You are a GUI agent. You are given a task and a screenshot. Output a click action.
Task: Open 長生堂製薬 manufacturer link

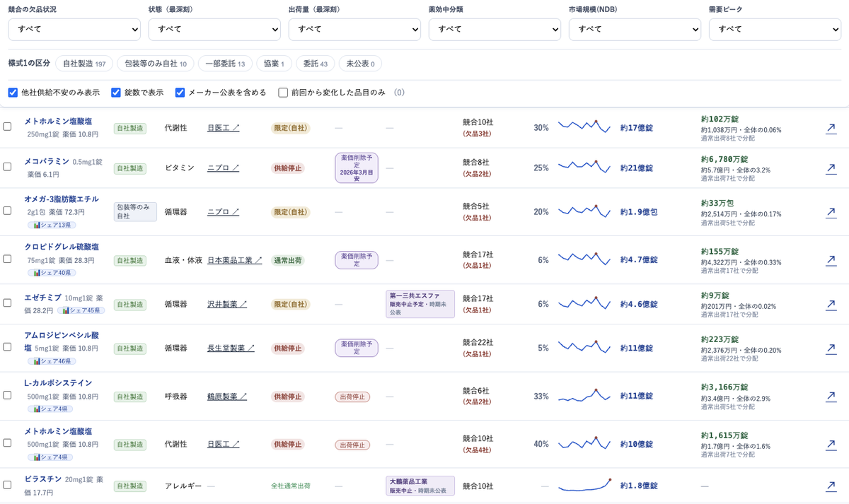click(231, 348)
